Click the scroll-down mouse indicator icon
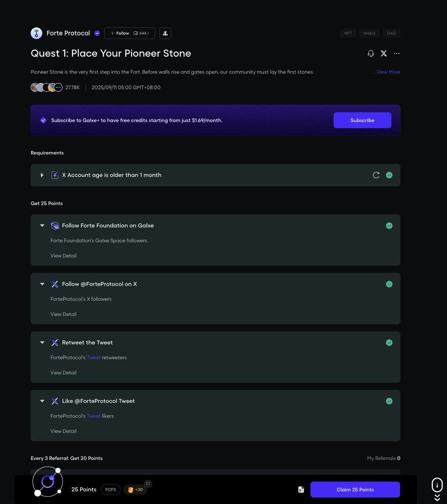The width and height of the screenshot is (447, 504). 437,485
